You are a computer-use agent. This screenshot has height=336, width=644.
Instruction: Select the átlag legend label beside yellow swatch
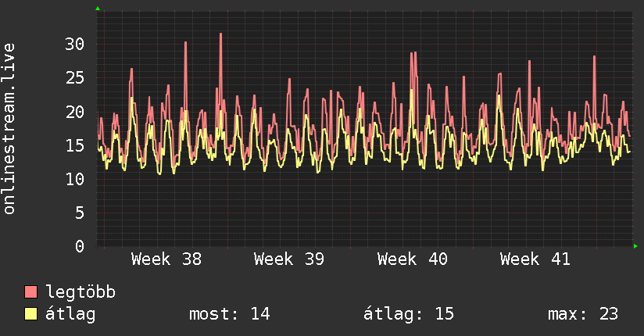click(70, 314)
